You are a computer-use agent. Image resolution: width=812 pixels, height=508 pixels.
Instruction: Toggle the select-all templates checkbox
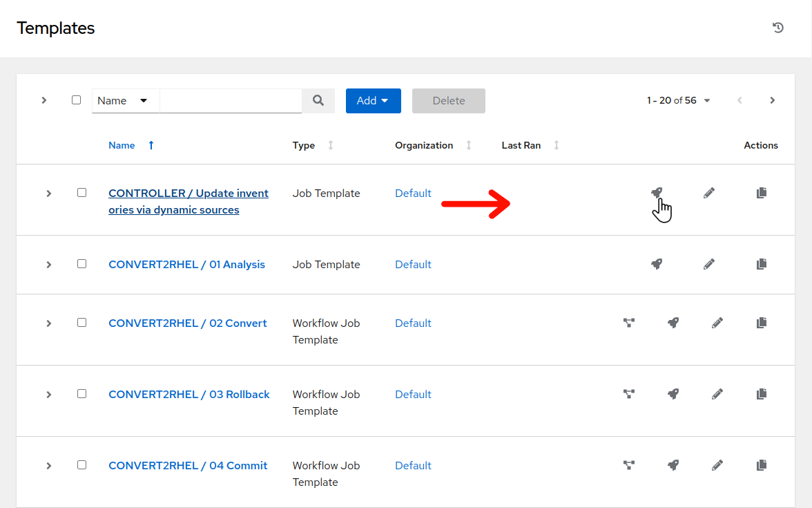click(77, 100)
